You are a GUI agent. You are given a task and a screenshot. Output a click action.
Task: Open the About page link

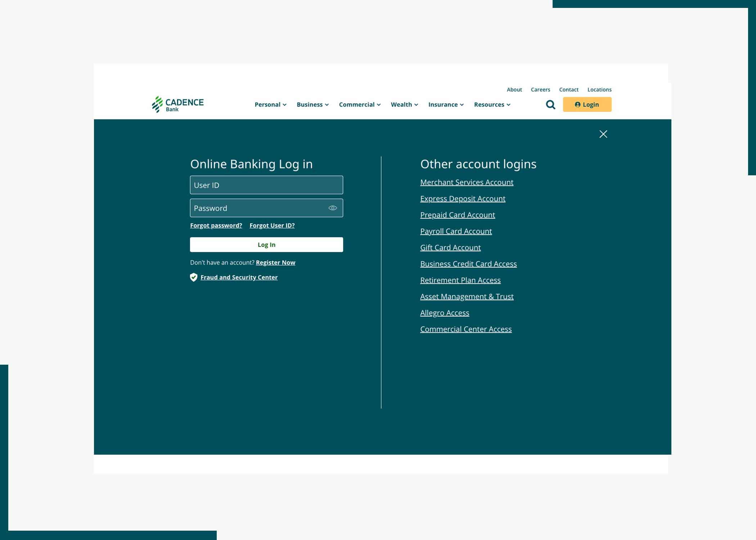(514, 90)
